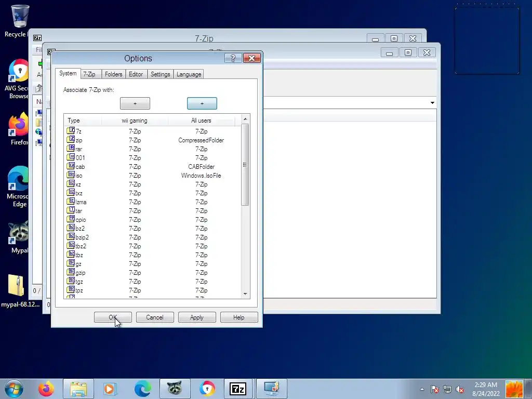
Task: Switch to the System tab
Action: [x=68, y=74]
